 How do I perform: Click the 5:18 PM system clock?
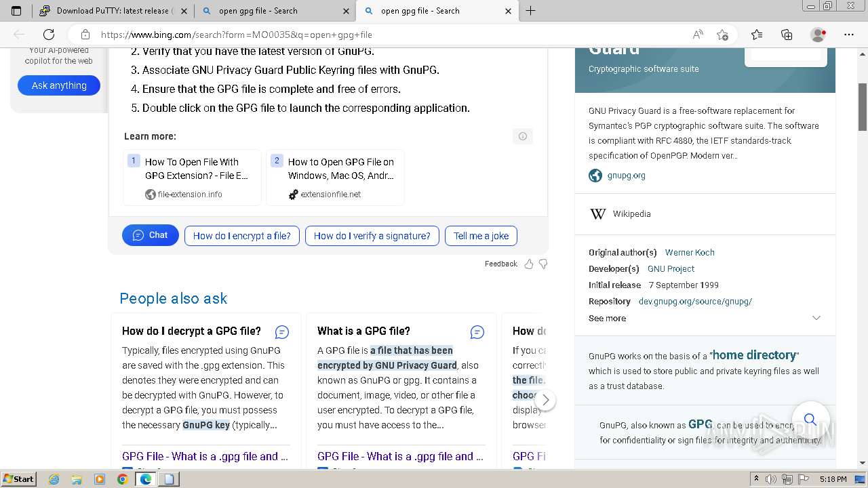point(833,479)
